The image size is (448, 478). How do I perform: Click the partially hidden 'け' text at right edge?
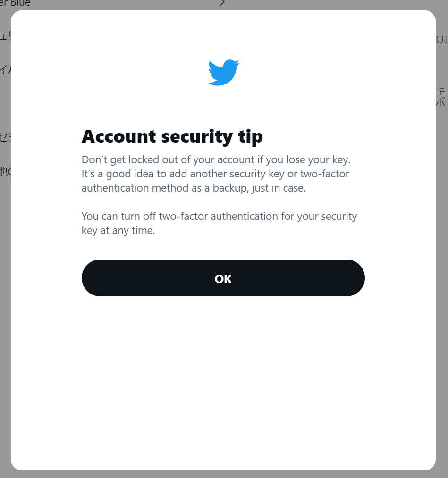442,40
